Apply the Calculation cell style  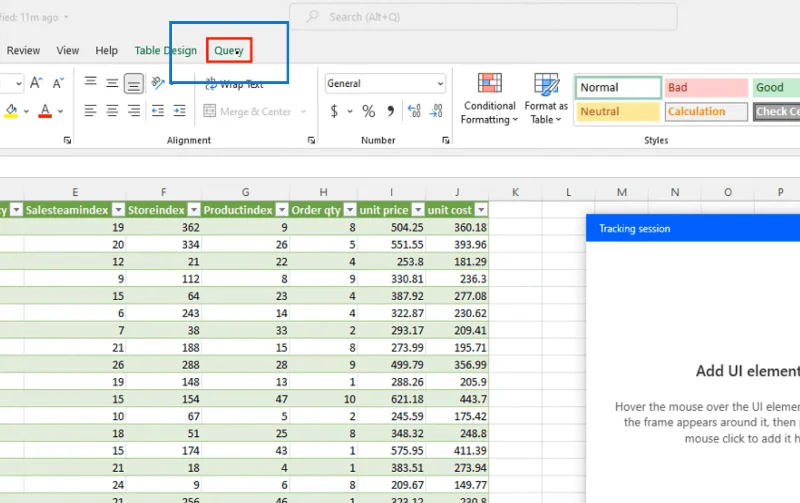pyautogui.click(x=706, y=111)
